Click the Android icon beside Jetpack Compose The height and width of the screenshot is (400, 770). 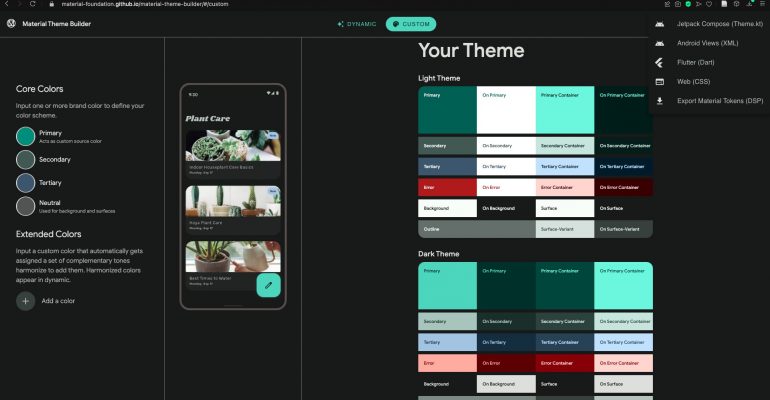click(x=660, y=24)
